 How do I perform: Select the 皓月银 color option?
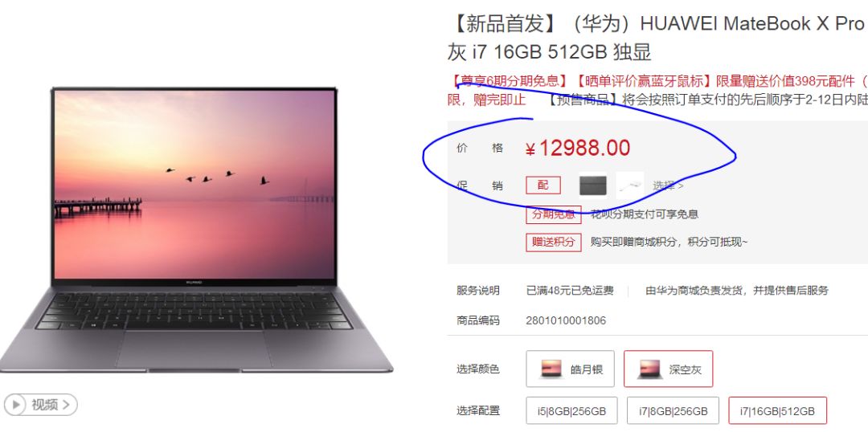[x=570, y=369]
